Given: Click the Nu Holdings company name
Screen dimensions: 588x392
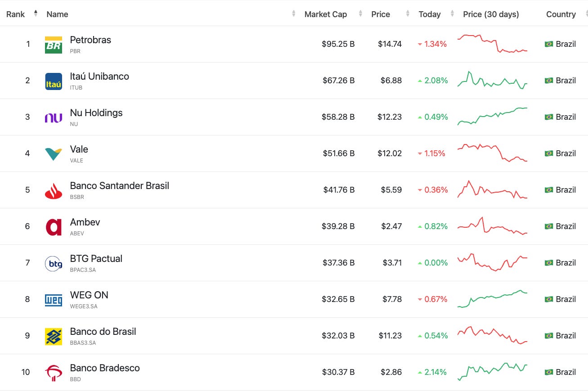Looking at the screenshot, I should [96, 113].
